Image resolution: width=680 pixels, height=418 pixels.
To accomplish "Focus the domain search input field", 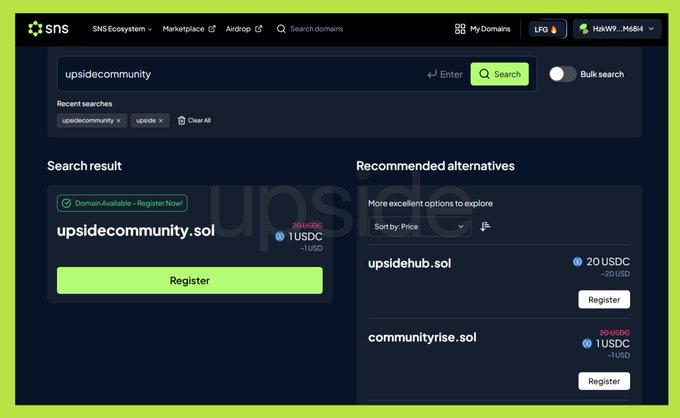I will pyautogui.click(x=240, y=74).
